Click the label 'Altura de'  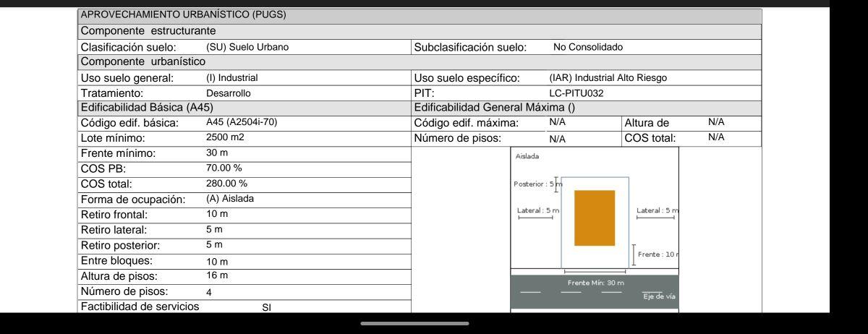[x=647, y=123]
